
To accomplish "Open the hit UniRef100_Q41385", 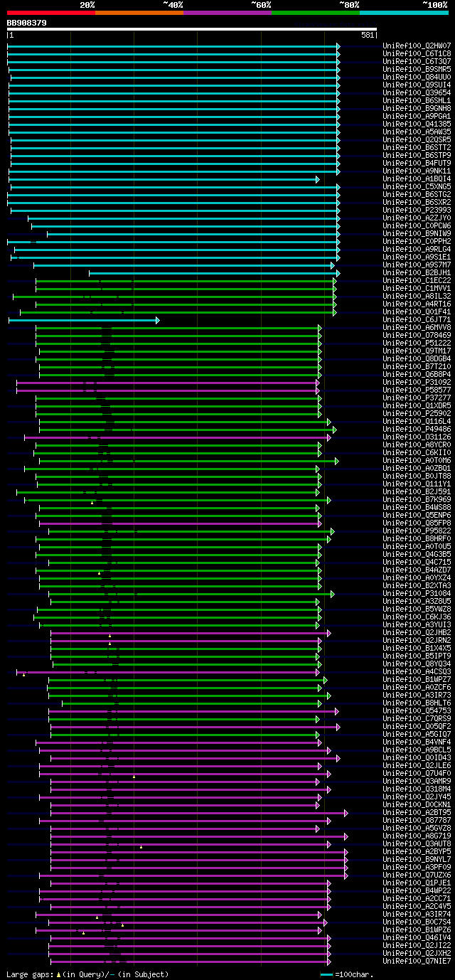I will 417,124.
